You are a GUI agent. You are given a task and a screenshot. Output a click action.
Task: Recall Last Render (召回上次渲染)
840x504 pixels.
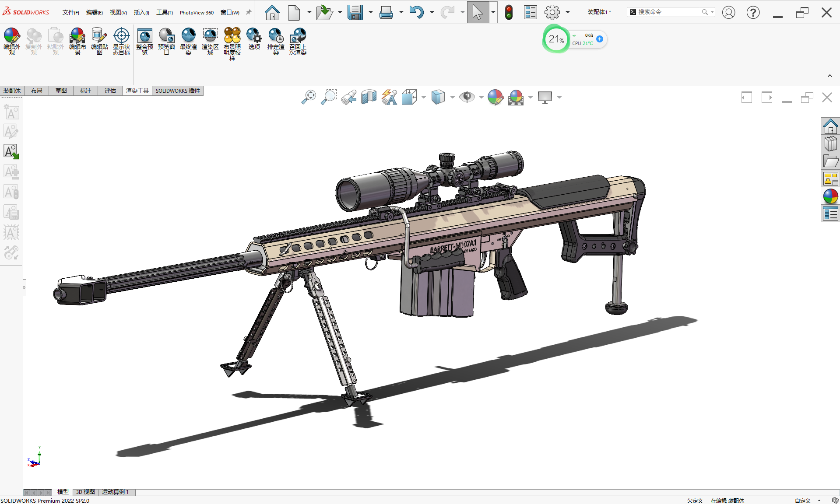[x=298, y=41]
